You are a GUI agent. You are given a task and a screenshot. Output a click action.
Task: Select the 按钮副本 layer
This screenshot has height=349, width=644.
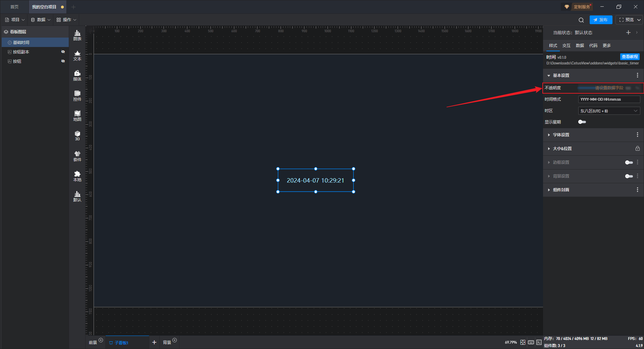tap(35, 52)
